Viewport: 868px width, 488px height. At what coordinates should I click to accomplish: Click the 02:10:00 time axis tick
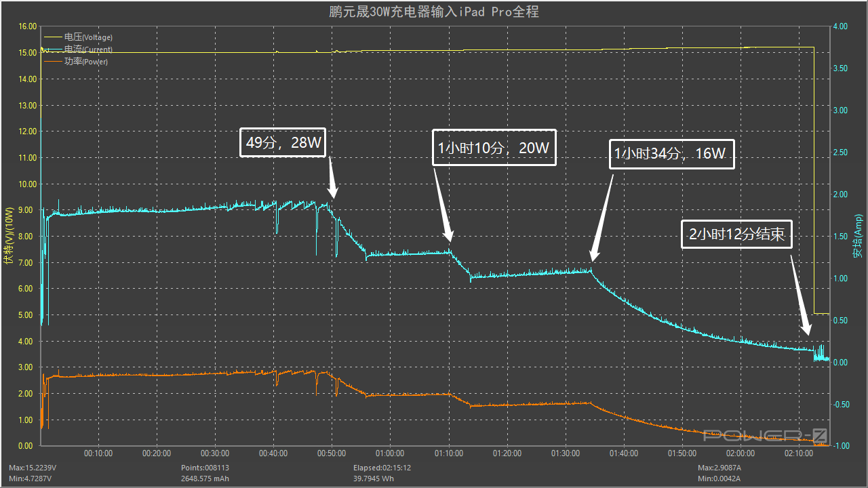point(799,453)
